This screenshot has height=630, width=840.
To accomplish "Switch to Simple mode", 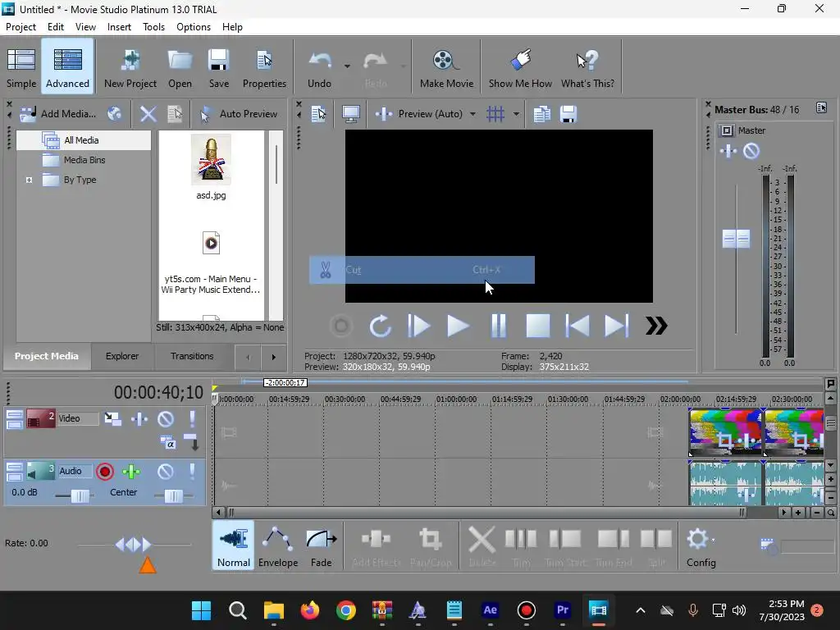I will pyautogui.click(x=21, y=67).
